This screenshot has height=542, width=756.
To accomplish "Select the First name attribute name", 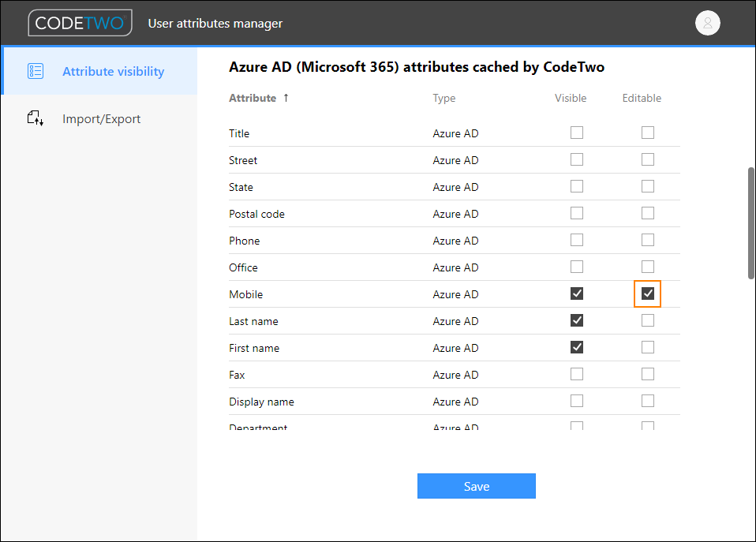I will (254, 348).
